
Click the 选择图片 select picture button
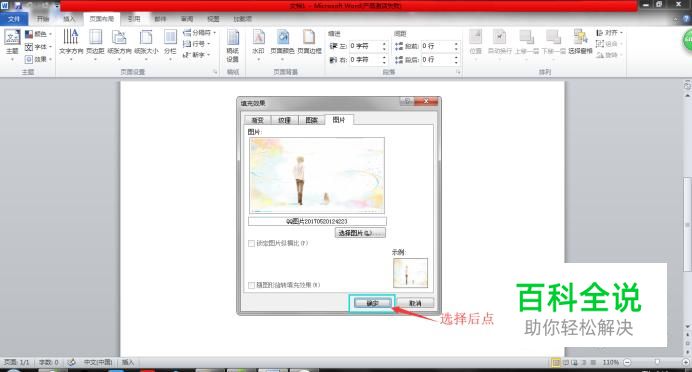coord(360,233)
